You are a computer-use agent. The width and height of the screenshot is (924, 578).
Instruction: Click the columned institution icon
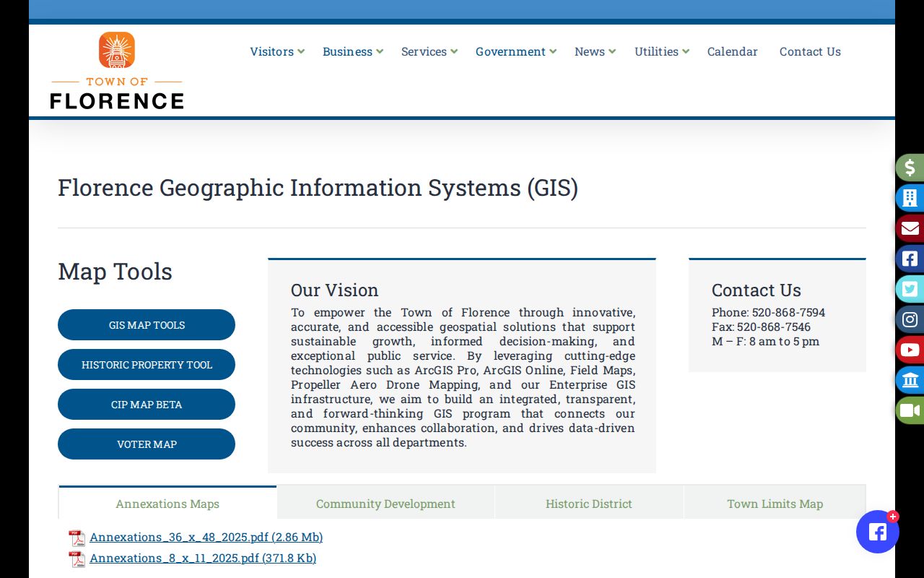[x=910, y=380]
